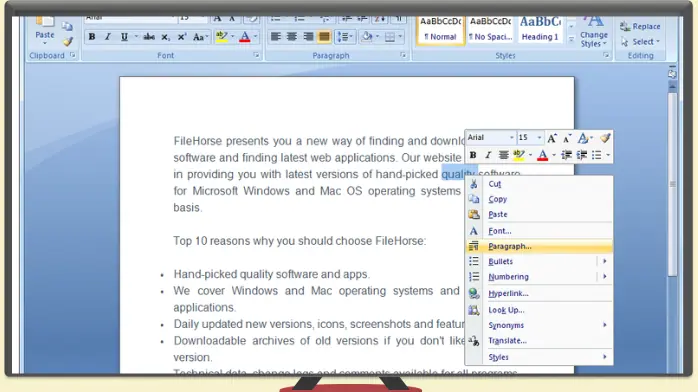Click the scissors icon beside Cut

coord(474,184)
